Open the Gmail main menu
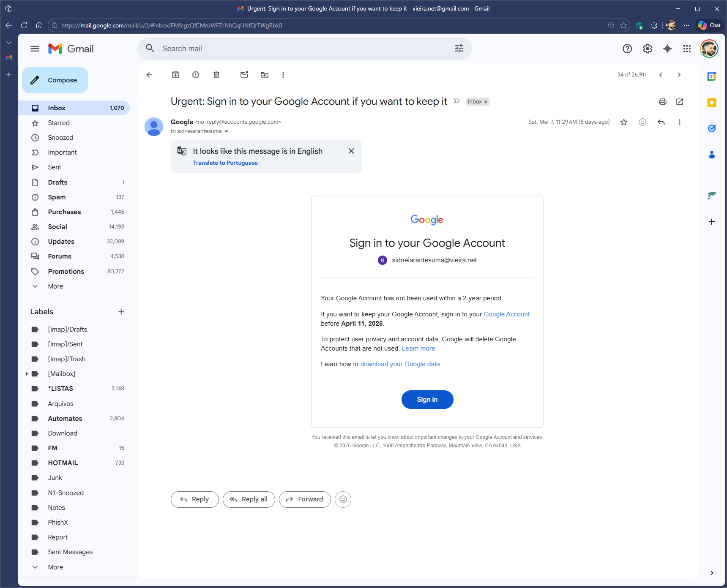The image size is (727, 588). pyautogui.click(x=35, y=49)
